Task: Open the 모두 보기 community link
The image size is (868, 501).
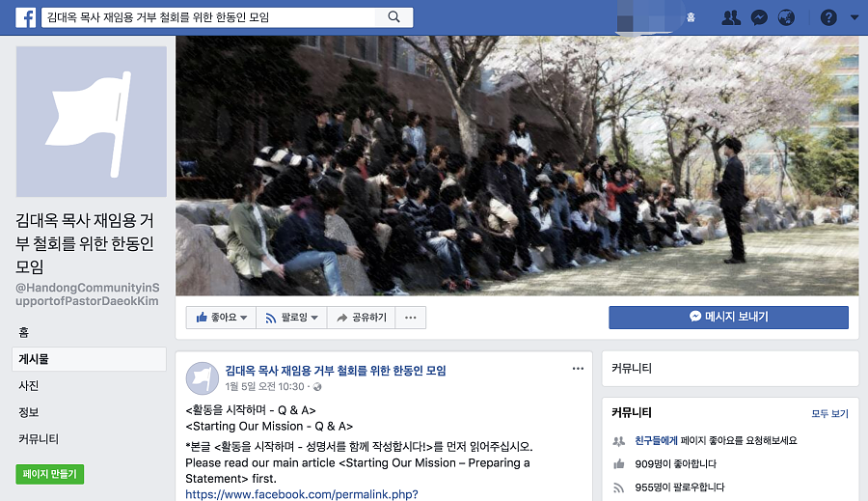Action: [x=829, y=413]
